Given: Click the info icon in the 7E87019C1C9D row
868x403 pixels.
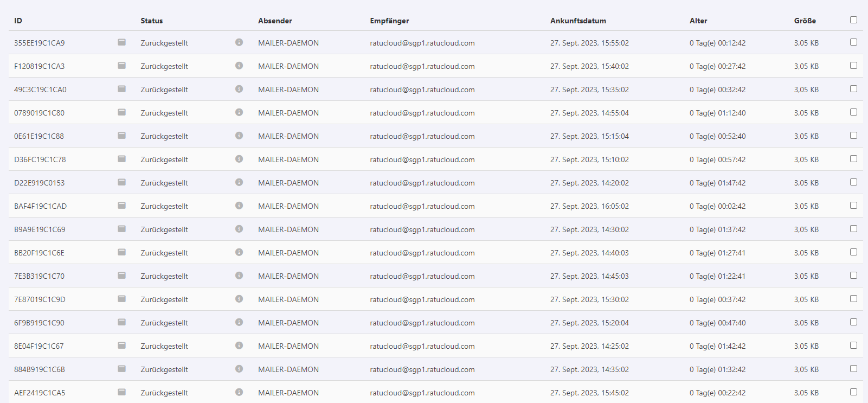Looking at the screenshot, I should pyautogui.click(x=239, y=299).
